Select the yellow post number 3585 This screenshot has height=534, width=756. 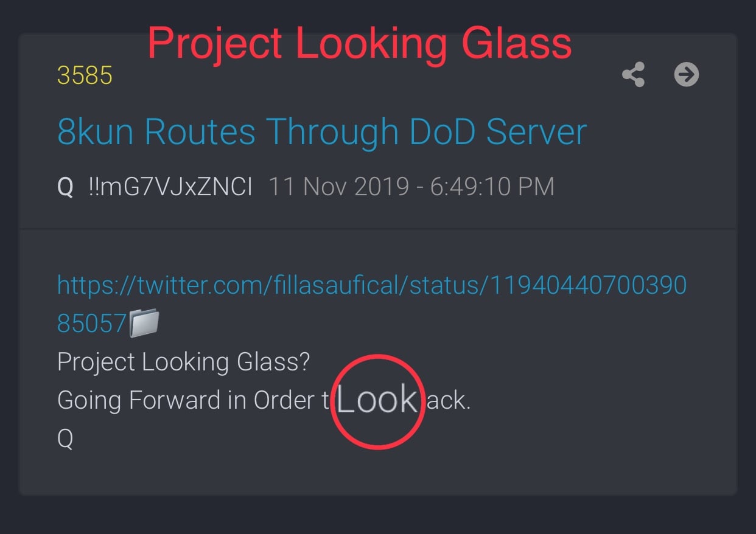85,75
